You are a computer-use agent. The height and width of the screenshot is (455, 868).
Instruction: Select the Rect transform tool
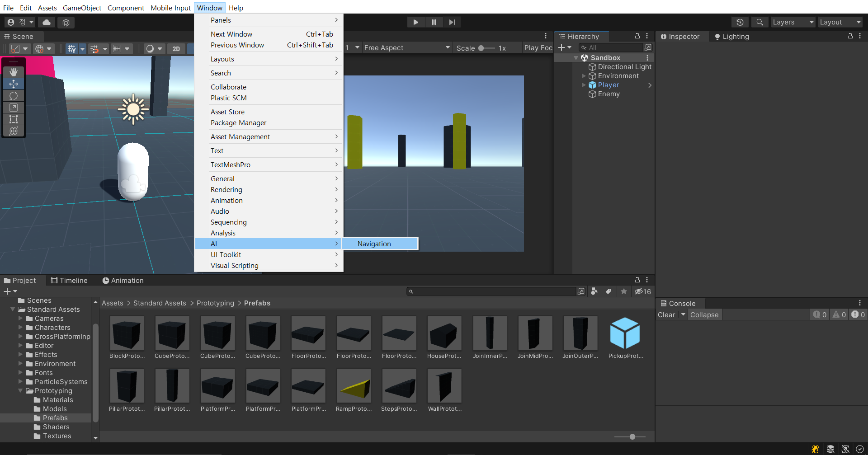pyautogui.click(x=14, y=119)
